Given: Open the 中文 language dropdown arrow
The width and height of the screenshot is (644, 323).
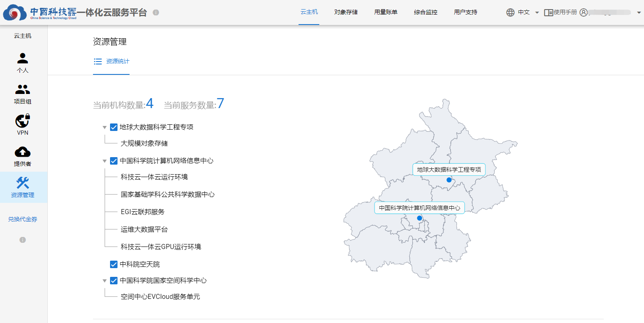Looking at the screenshot, I should click(537, 12).
